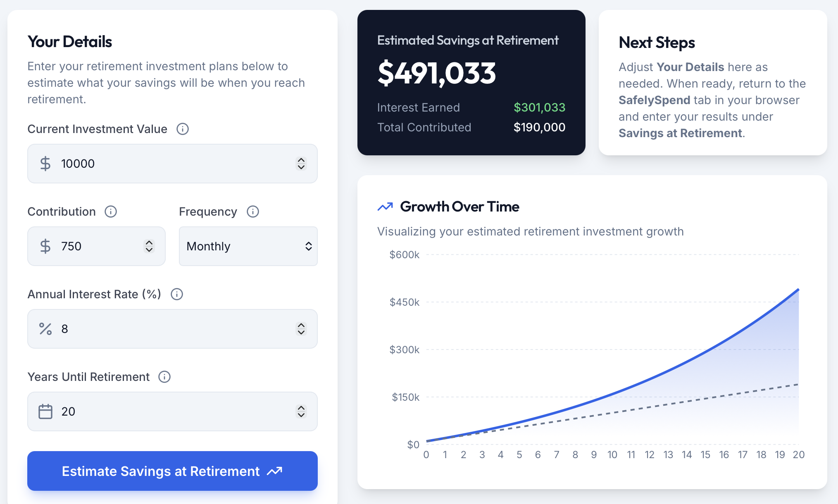
Task: Click the info icon beside Current Investment Value
Action: [x=183, y=129]
